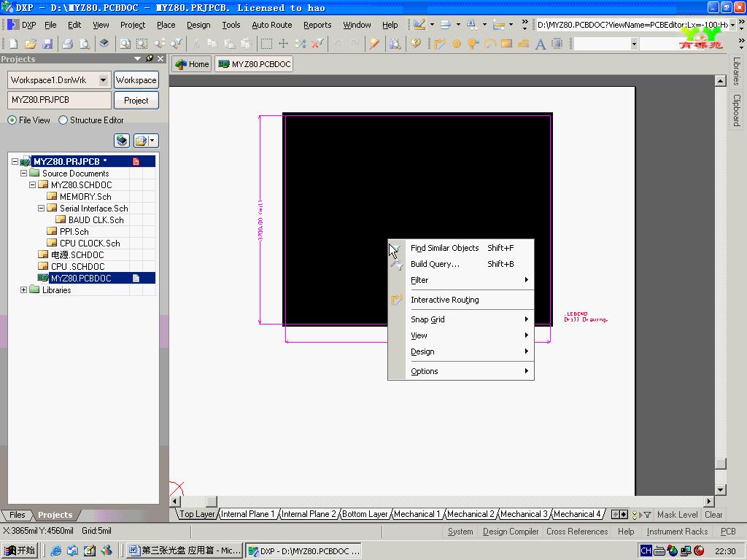This screenshot has height=560, width=747.
Task: Save the document with floppy icon
Action: point(47,44)
